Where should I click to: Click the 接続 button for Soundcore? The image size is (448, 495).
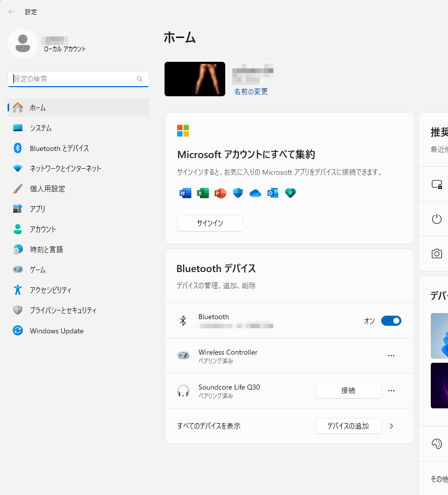(348, 391)
